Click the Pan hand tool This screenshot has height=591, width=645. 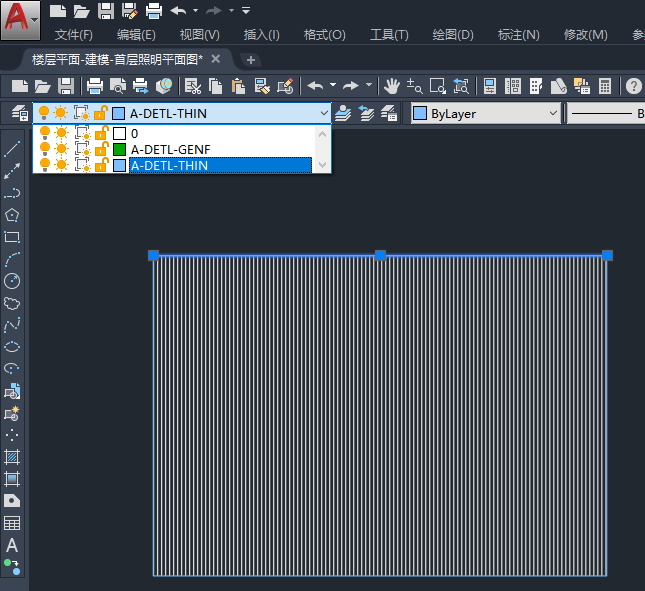[392, 86]
